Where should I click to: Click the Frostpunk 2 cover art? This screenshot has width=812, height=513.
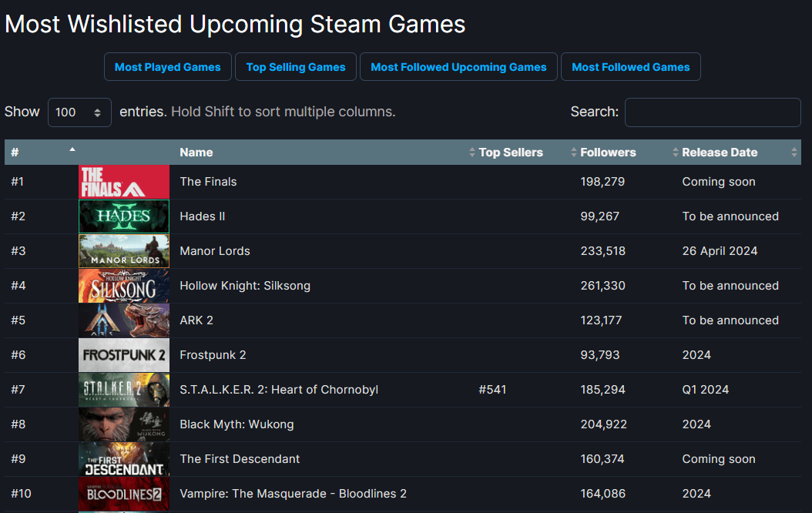123,354
